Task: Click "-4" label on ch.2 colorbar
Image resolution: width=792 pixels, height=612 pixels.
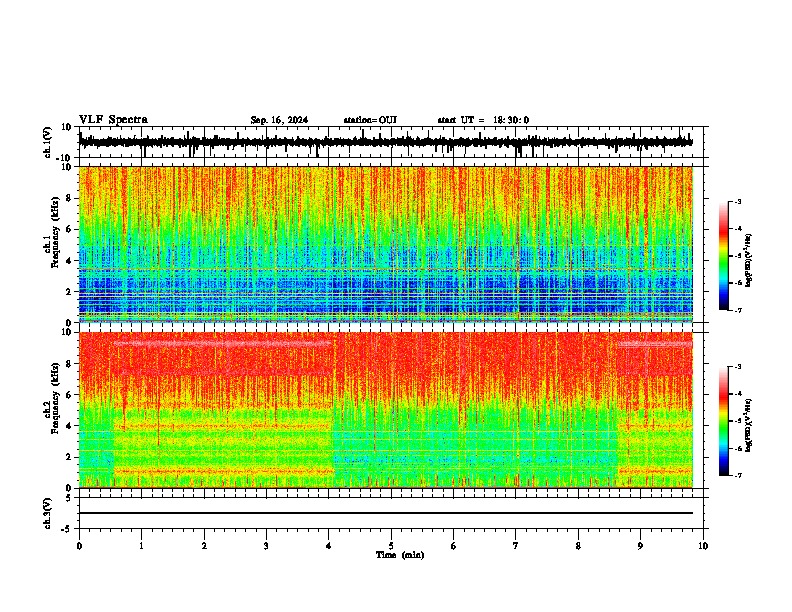Action: coord(738,394)
